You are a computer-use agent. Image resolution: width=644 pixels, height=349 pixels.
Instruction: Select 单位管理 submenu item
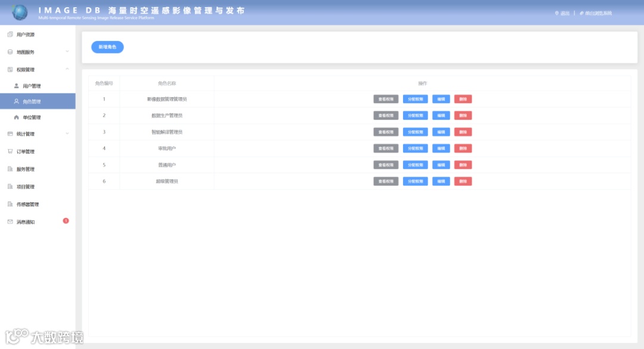[38, 117]
